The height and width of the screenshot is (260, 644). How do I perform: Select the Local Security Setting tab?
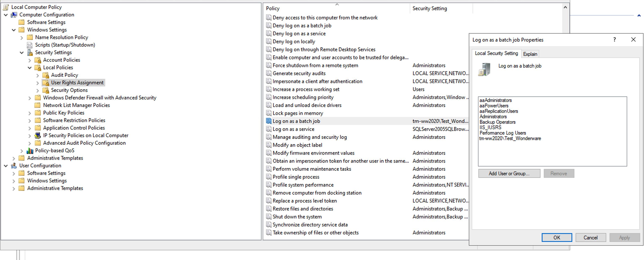pos(496,53)
